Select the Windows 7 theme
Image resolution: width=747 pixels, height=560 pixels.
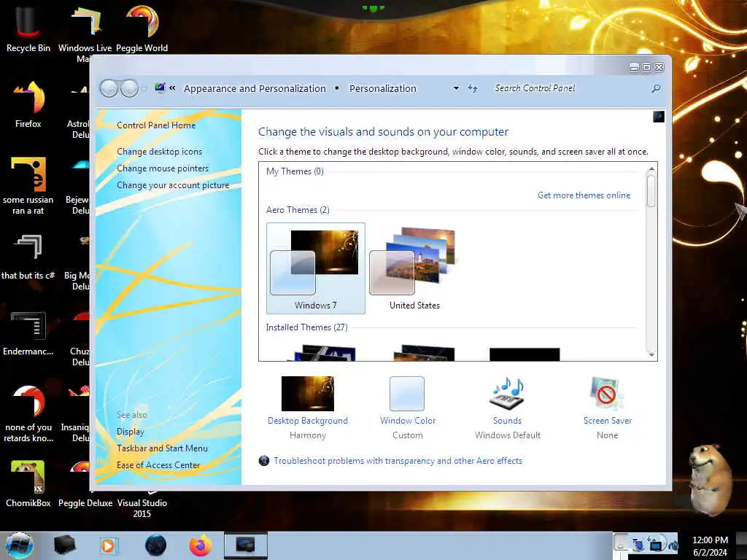point(315,268)
